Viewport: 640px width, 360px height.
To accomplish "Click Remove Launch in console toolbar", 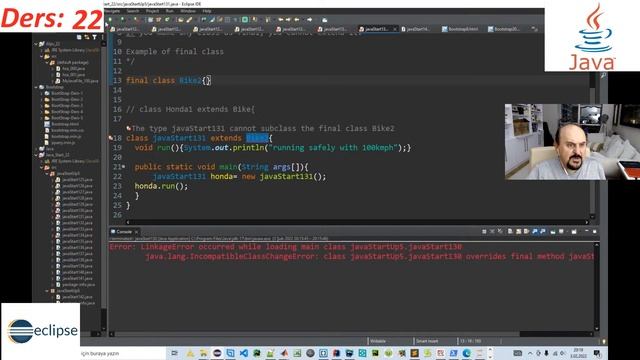I will click(492, 231).
